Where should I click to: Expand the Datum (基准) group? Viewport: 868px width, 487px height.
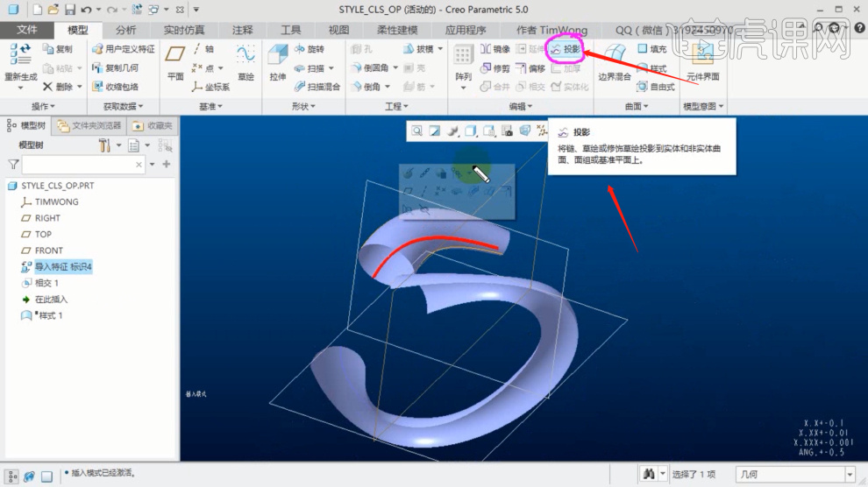211,106
